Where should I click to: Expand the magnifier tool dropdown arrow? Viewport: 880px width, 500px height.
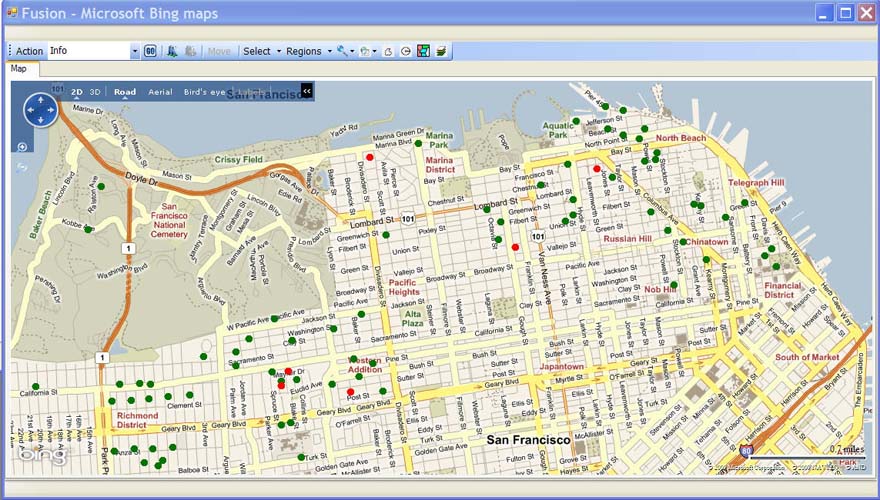pyautogui.click(x=352, y=52)
